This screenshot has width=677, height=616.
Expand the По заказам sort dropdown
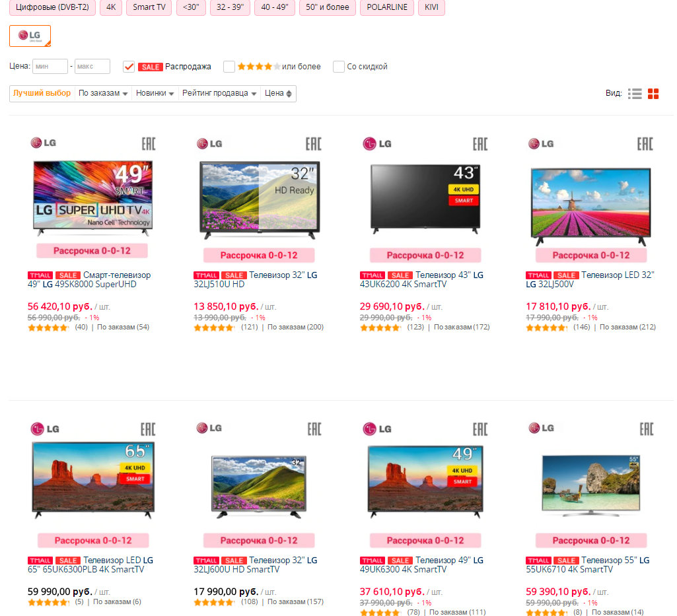point(103,94)
